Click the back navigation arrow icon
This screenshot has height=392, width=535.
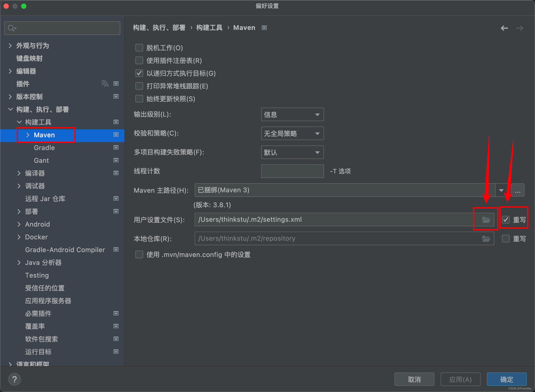pyautogui.click(x=504, y=28)
